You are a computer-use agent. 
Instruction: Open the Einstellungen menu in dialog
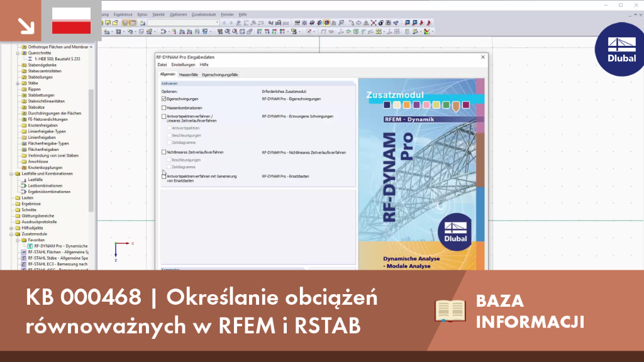[x=183, y=65]
